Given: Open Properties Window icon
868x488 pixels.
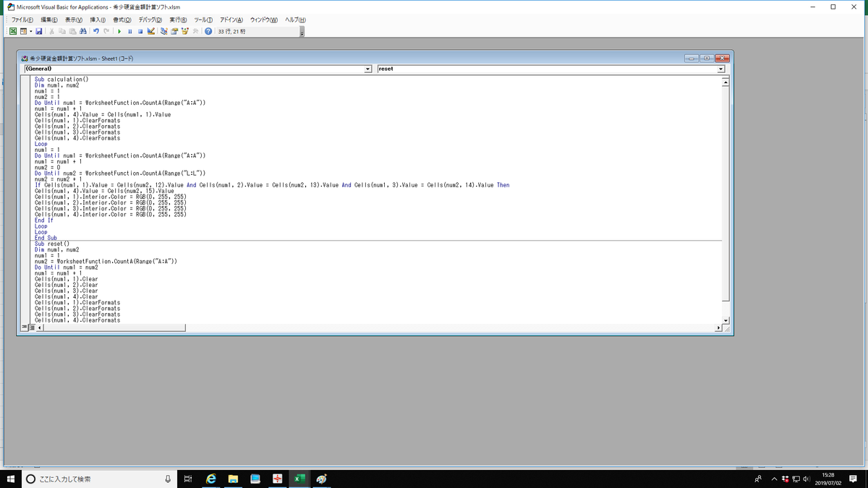Looking at the screenshot, I should [x=174, y=31].
